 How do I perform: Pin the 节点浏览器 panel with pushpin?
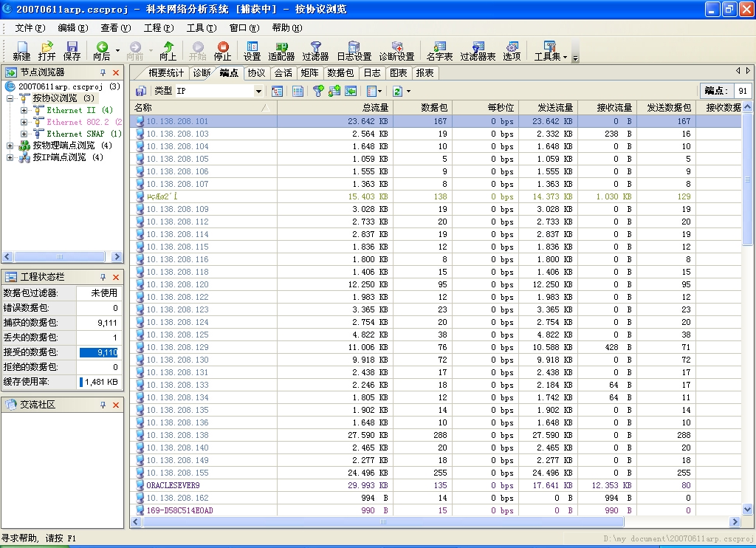click(103, 72)
